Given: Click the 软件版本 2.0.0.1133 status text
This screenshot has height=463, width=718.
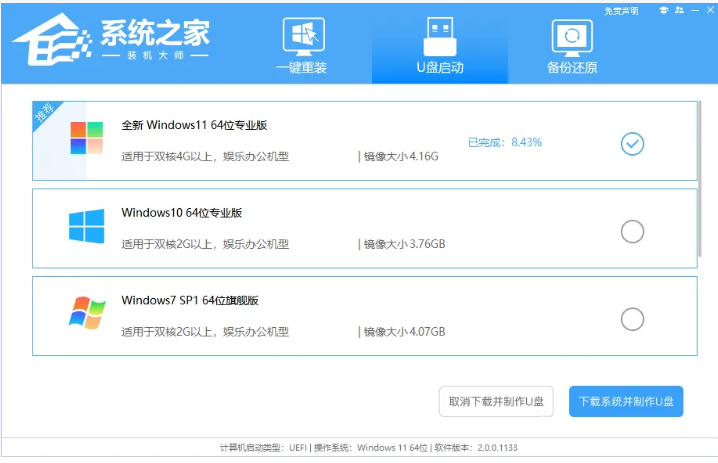Looking at the screenshot, I should coord(476,448).
